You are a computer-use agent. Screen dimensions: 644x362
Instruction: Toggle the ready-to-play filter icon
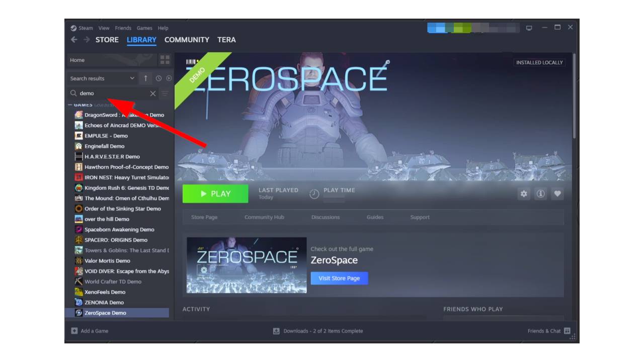(169, 78)
